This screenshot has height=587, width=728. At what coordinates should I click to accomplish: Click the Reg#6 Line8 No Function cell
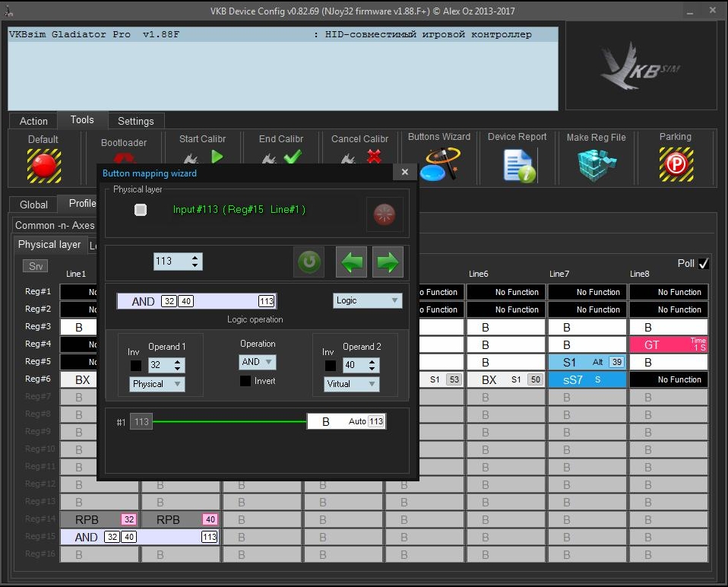pyautogui.click(x=669, y=380)
